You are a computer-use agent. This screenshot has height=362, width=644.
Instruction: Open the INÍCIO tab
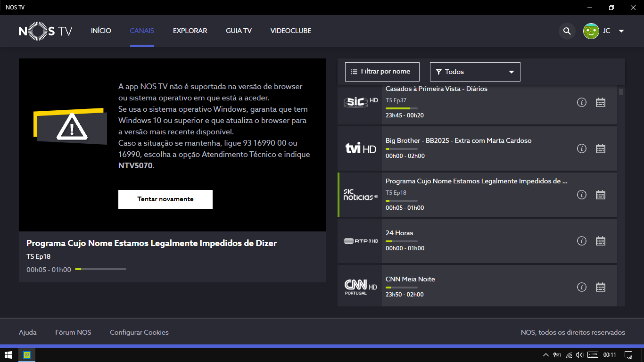(x=101, y=31)
